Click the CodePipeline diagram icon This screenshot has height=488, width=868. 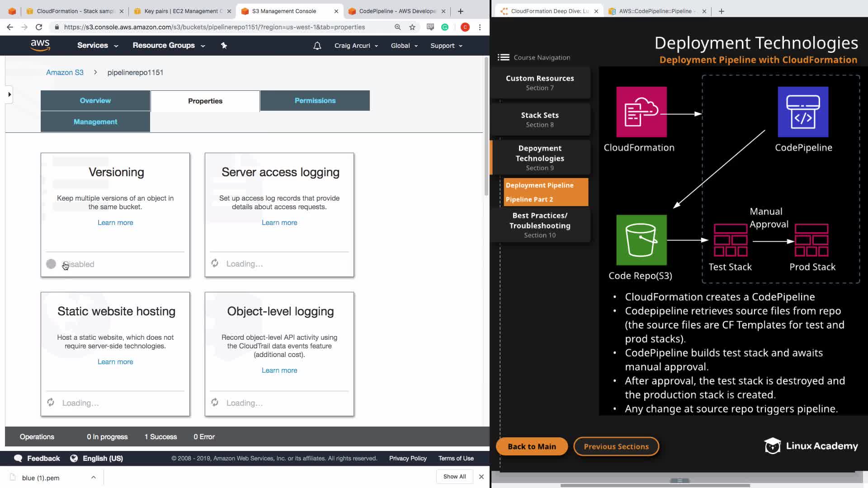(x=803, y=112)
